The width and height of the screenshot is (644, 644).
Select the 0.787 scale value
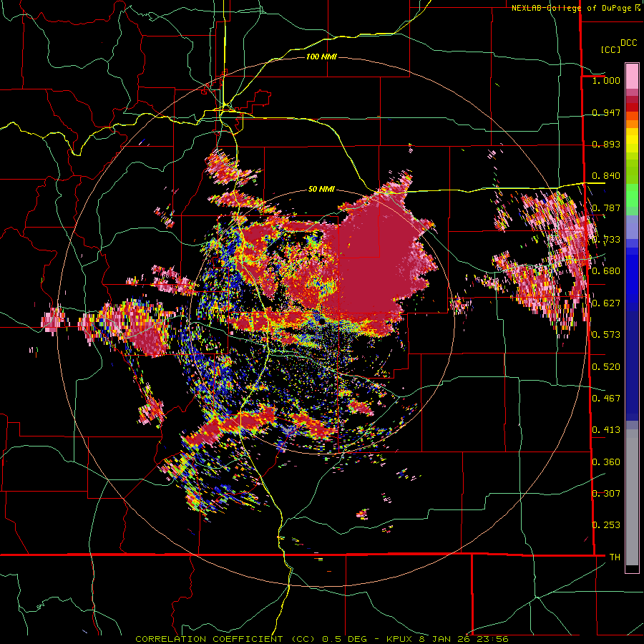606,208
